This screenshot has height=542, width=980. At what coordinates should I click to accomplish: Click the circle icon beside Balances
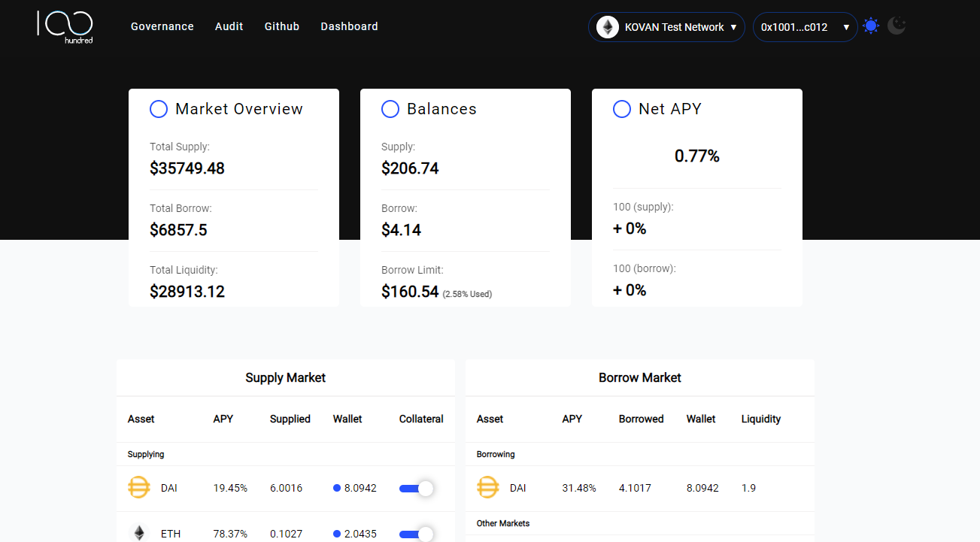tap(390, 109)
